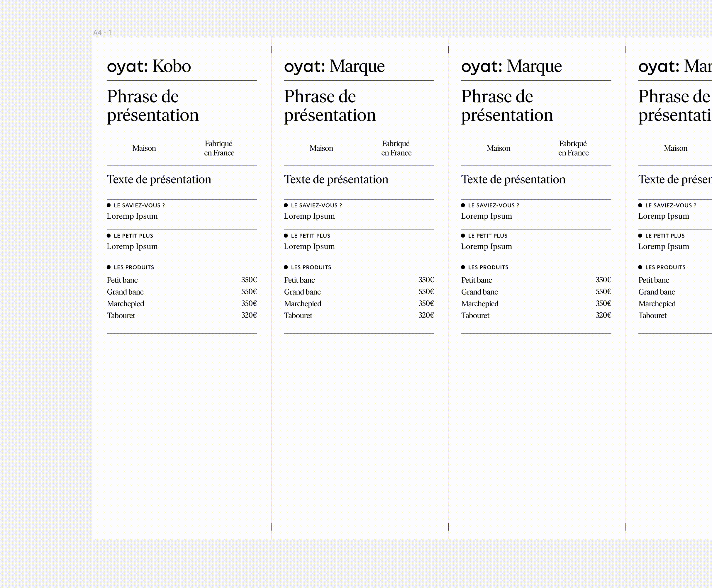
Task: Click the 'Maison' cell in the Kobo panel
Action: 144,148
